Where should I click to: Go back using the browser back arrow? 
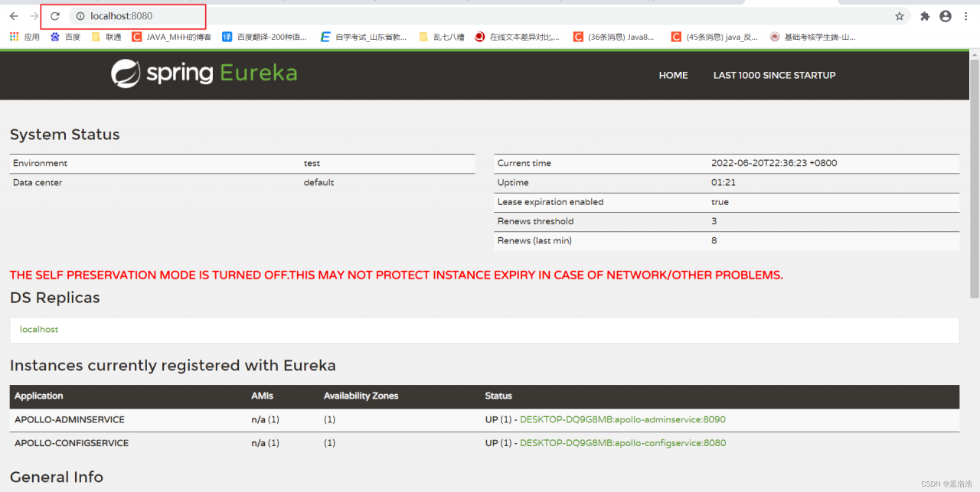tap(14, 16)
